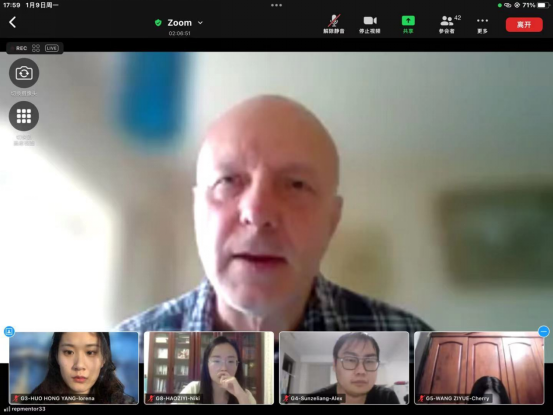
Task: Switch to gallery view grid icon
Action: 24,116
